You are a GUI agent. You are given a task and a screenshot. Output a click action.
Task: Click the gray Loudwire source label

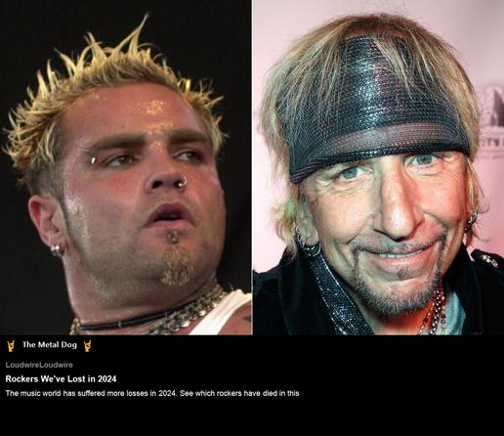click(x=39, y=365)
